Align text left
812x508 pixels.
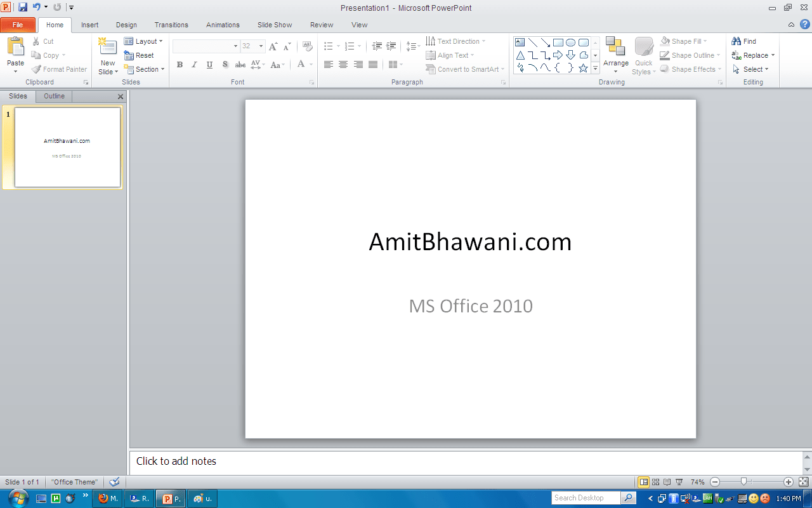coord(328,64)
